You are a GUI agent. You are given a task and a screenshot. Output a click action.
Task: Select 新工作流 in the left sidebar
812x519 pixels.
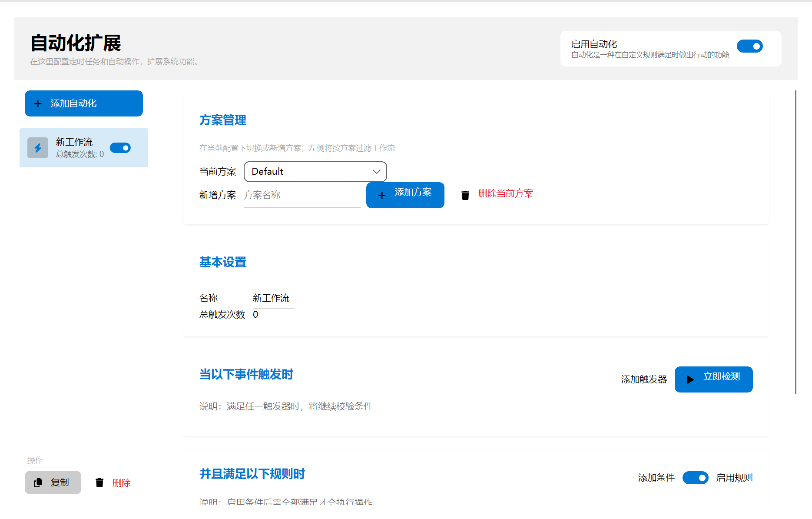pos(74,142)
